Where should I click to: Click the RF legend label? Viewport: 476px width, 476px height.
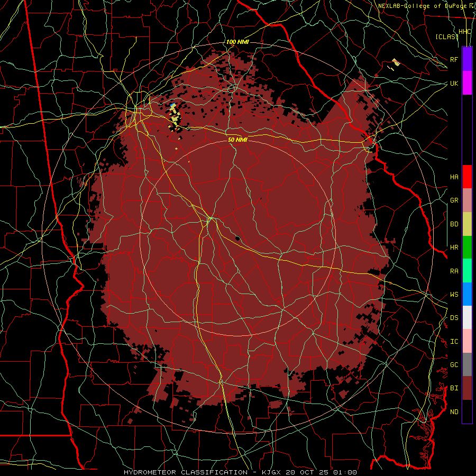click(454, 59)
